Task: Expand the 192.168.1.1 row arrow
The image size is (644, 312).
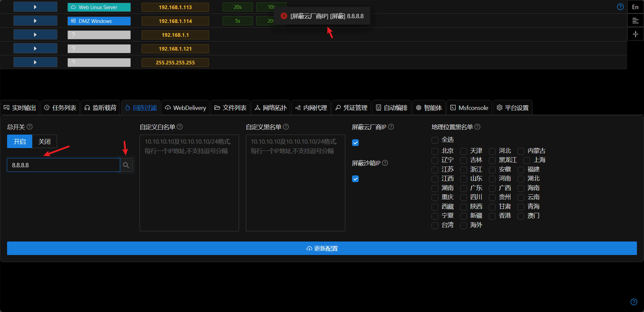Action: point(35,35)
